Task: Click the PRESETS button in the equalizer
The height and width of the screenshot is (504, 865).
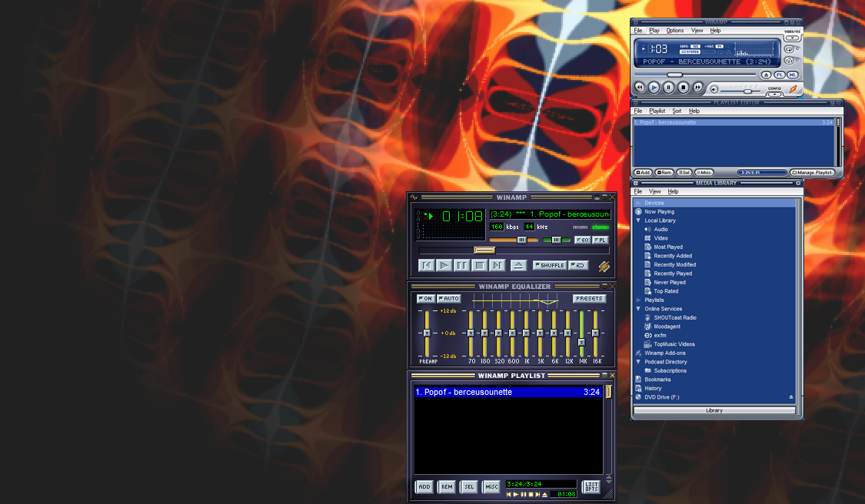Action: click(588, 298)
